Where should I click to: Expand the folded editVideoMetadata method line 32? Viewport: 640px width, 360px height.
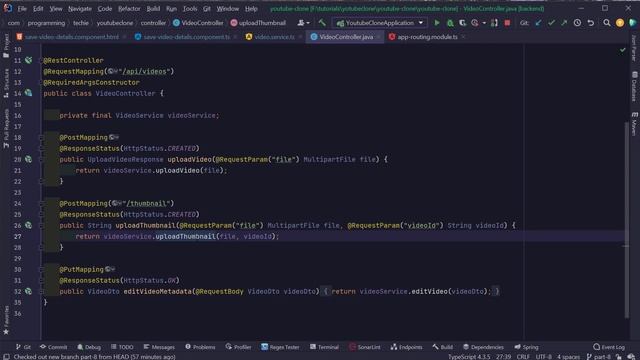click(41, 291)
